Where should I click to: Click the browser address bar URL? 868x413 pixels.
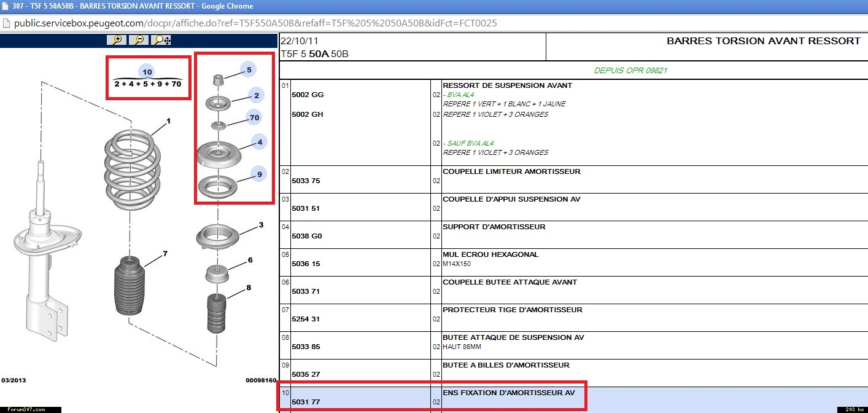tap(255, 23)
